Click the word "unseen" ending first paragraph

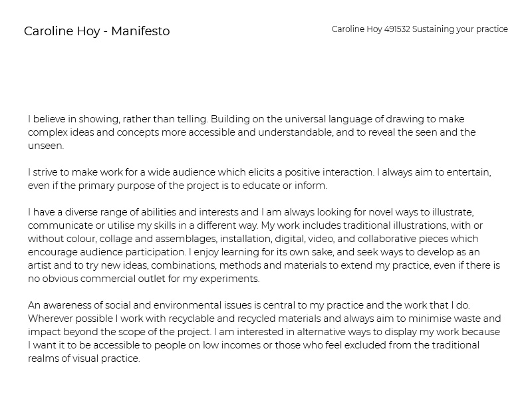click(45, 146)
